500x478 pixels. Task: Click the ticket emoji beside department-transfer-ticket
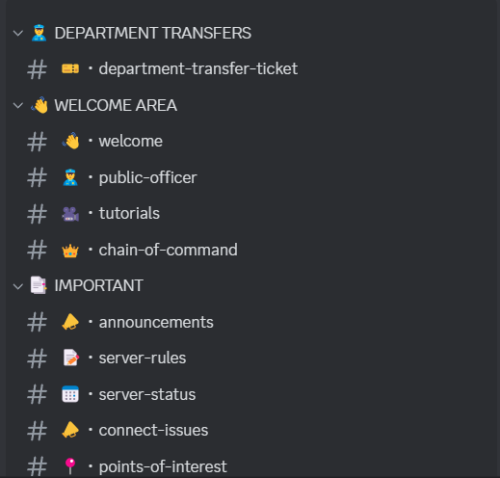(x=70, y=69)
